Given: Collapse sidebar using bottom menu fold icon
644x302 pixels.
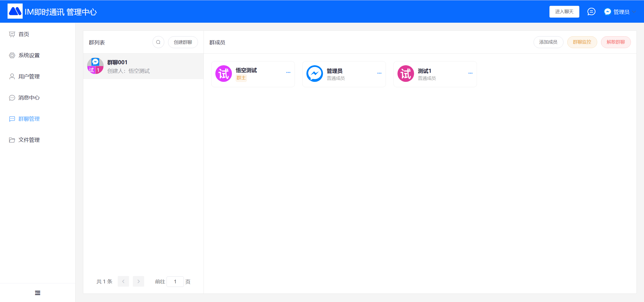Looking at the screenshot, I should 37,293.
